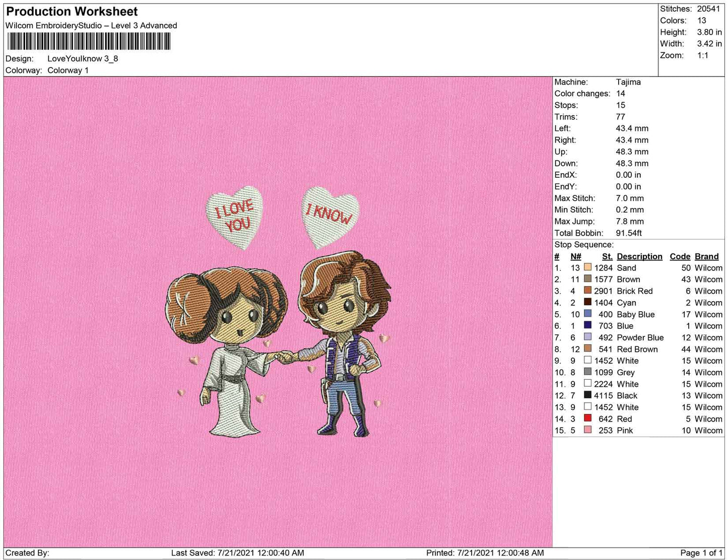Image resolution: width=728 pixels, height=560 pixels.
Task: Choose the Powder Blue color swatch
Action: point(587,337)
